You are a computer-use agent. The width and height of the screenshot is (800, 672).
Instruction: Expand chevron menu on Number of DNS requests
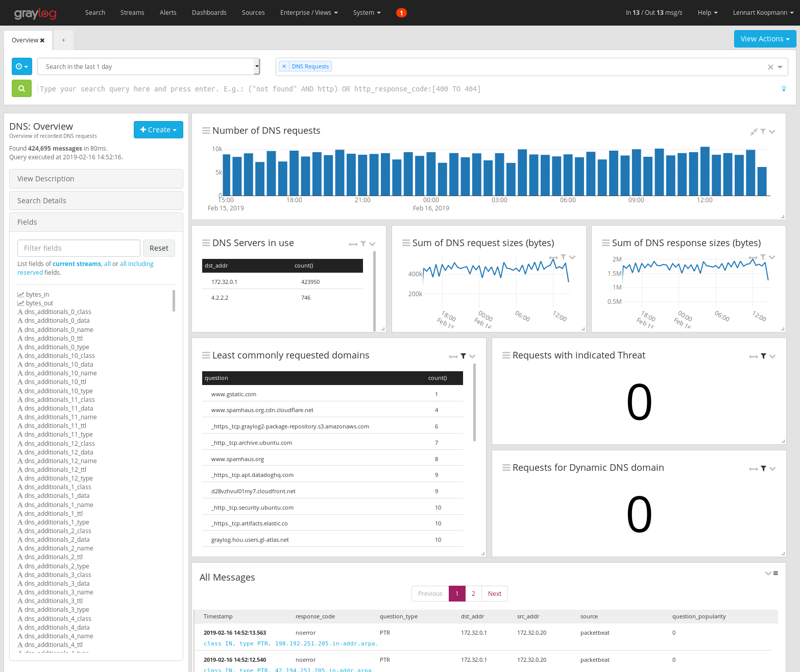pos(772,132)
